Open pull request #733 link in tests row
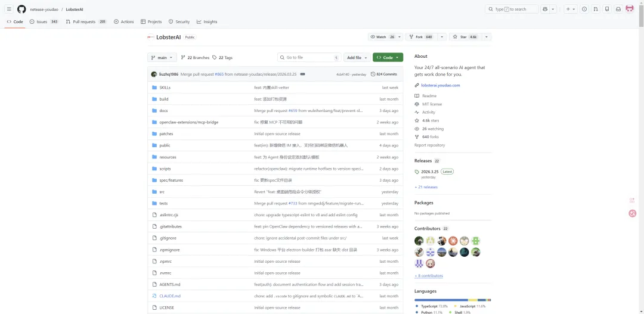 (293, 203)
